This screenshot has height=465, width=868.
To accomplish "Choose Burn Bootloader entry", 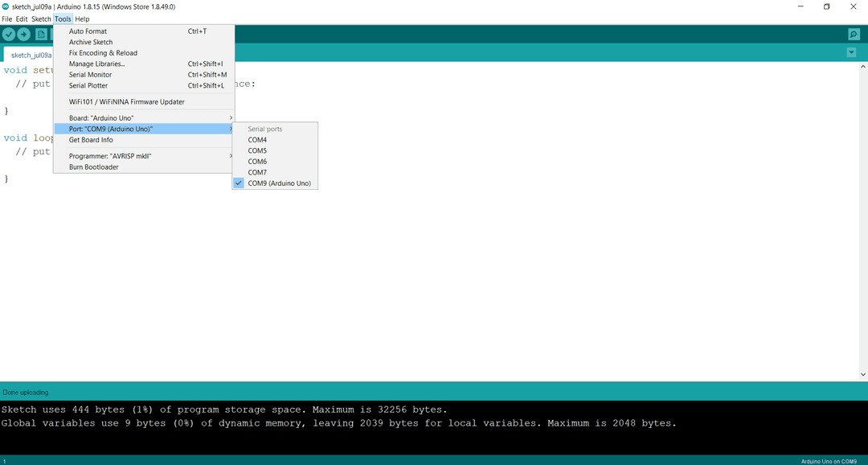I will [144, 167].
